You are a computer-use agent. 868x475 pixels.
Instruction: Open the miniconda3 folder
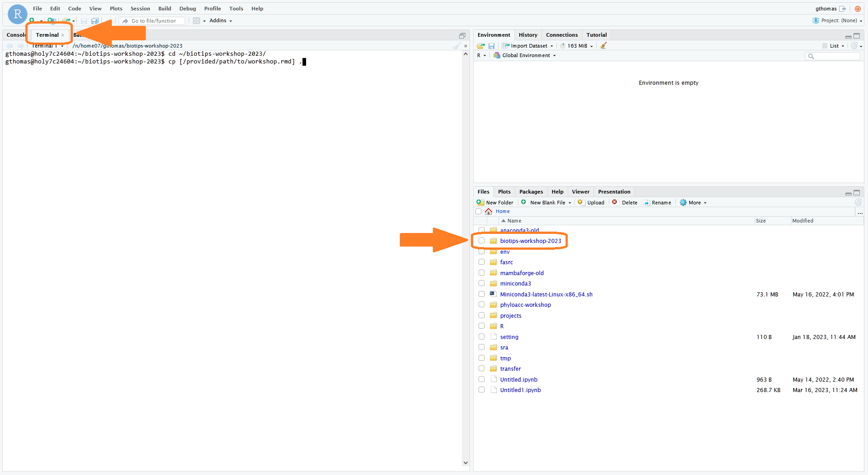coord(515,283)
